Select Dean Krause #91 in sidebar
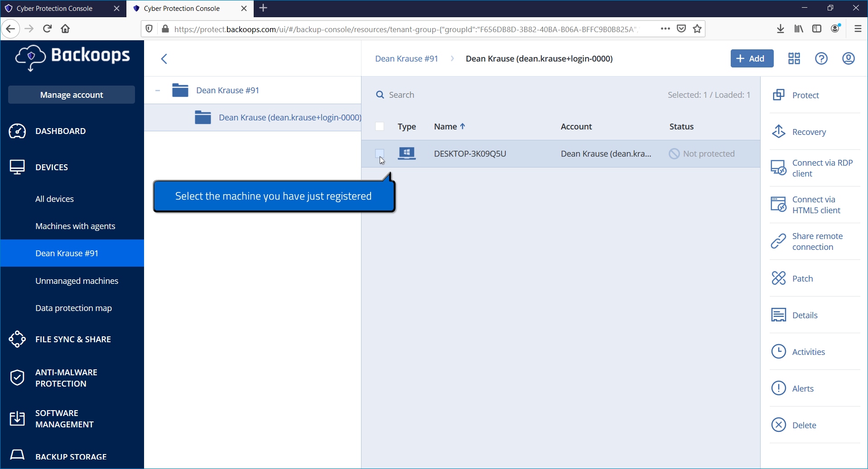The image size is (868, 469). (x=72, y=253)
